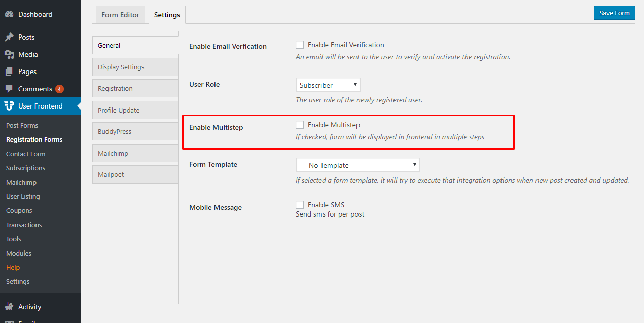Click the Enable Email Verification checkbox label
The width and height of the screenshot is (644, 323).
pyautogui.click(x=346, y=45)
